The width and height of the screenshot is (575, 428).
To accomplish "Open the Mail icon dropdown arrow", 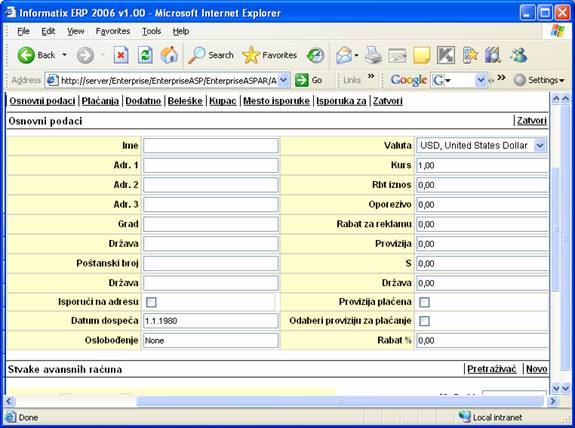I will (356, 56).
